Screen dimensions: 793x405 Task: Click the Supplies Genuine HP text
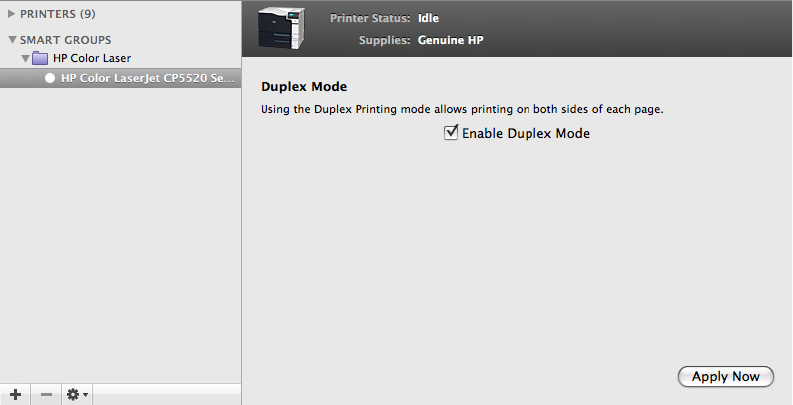click(x=451, y=41)
